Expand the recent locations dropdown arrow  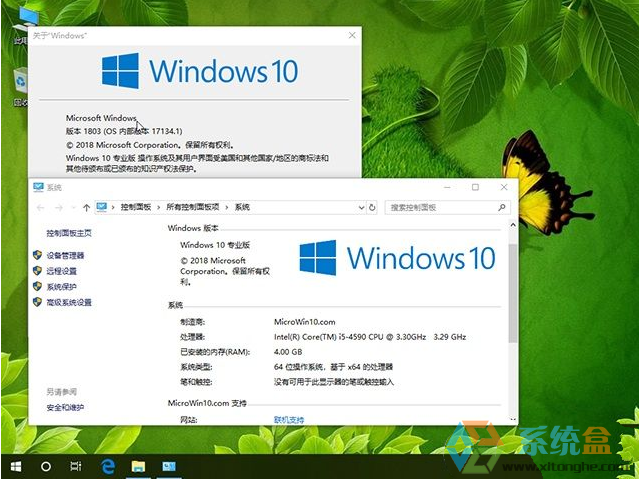click(x=73, y=207)
